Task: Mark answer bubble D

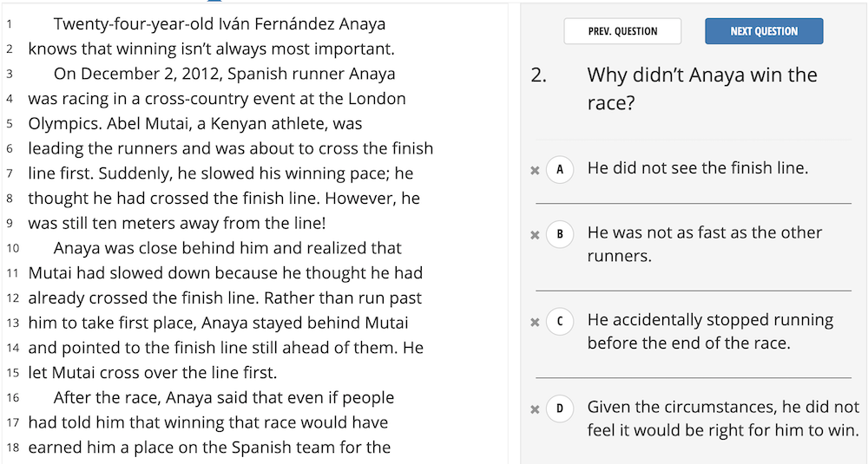Action: click(x=560, y=408)
